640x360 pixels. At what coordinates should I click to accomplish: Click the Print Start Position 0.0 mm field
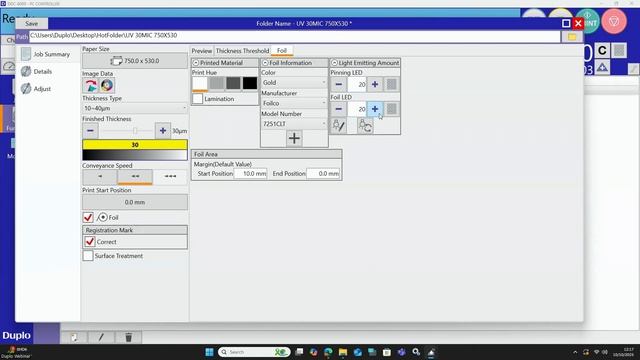(135, 202)
